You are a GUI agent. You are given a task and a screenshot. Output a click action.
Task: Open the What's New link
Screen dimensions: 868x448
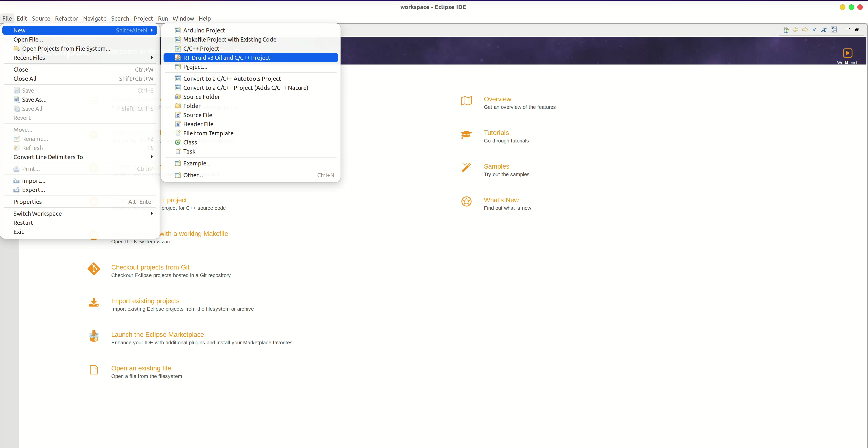pyautogui.click(x=501, y=200)
